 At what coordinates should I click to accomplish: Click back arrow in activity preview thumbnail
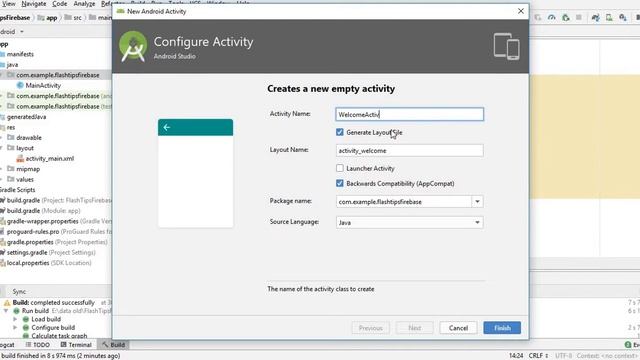pos(167,127)
